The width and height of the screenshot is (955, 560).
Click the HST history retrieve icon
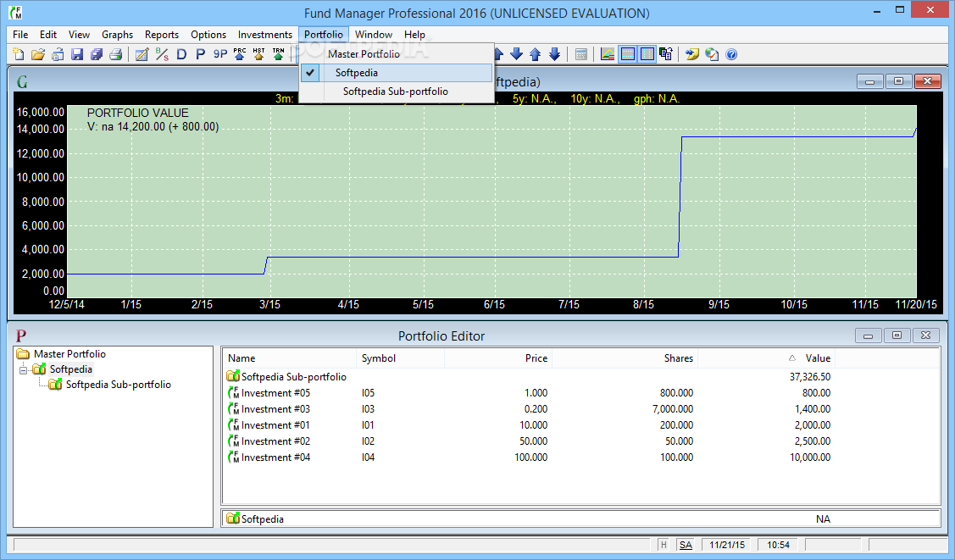click(258, 55)
